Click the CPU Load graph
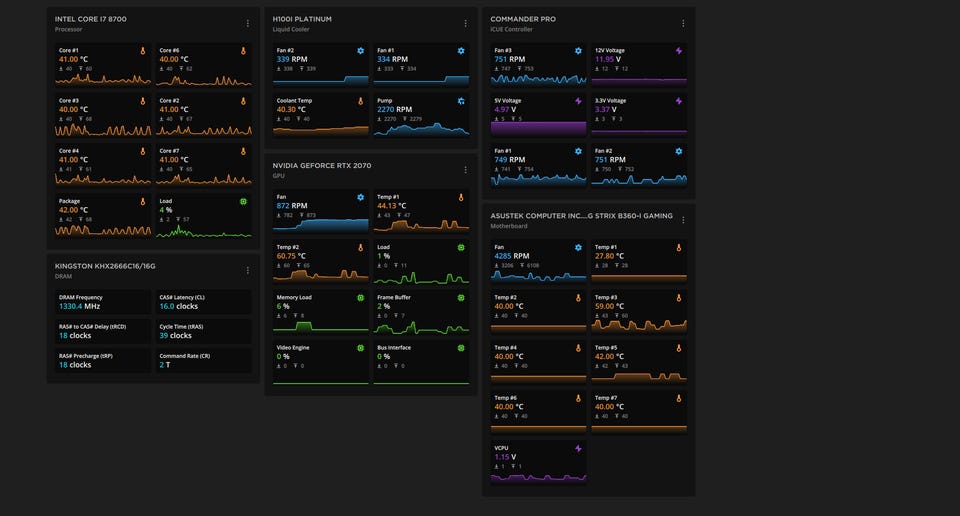Screen dimensions: 960x516 (x=203, y=231)
